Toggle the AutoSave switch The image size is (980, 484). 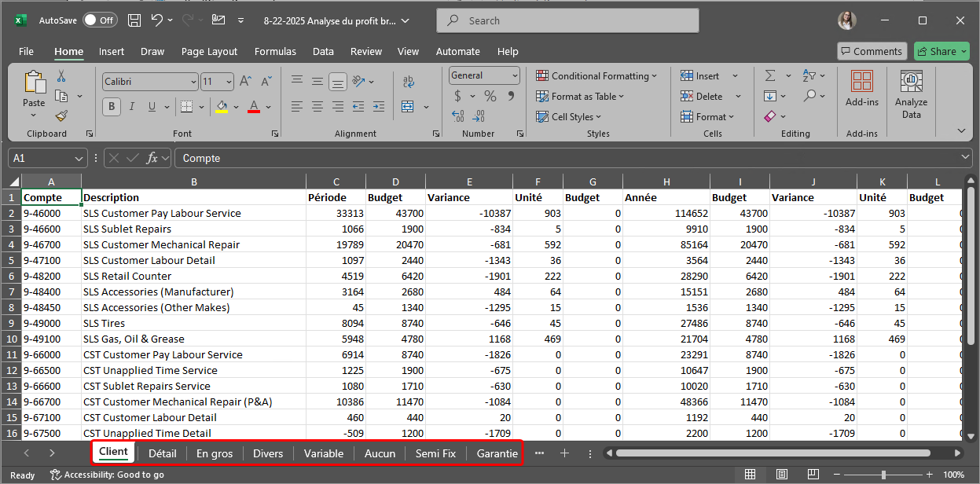pos(100,20)
